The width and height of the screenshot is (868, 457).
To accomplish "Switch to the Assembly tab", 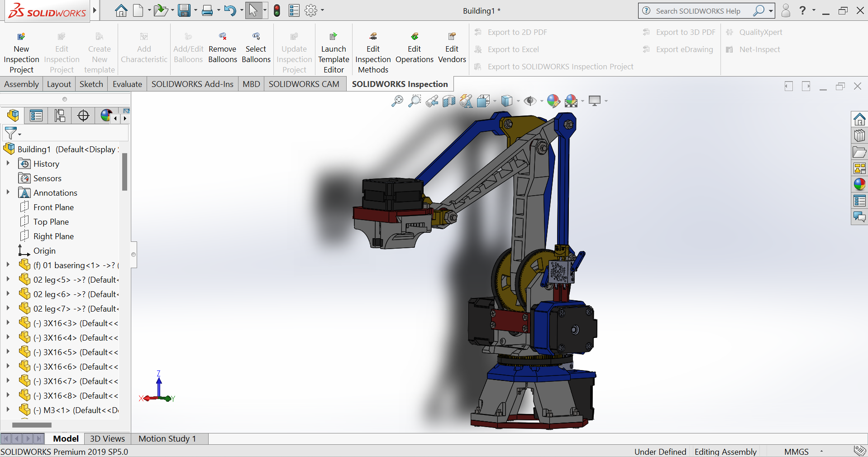I will point(21,84).
